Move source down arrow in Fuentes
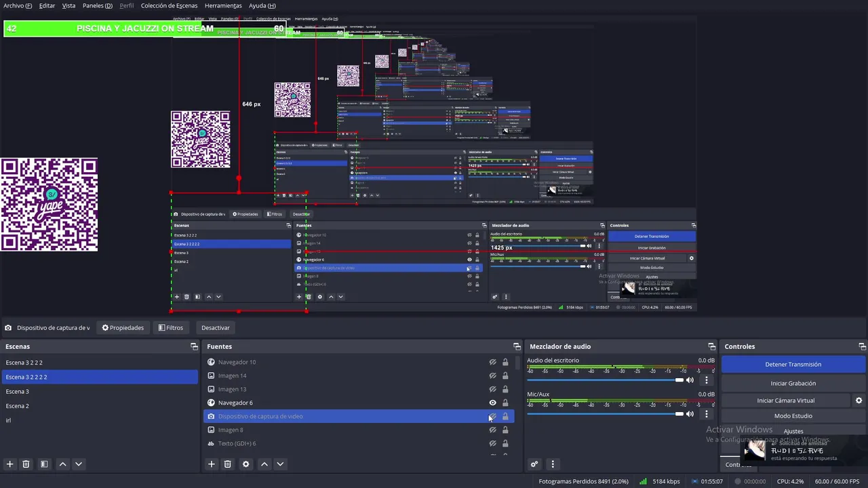The width and height of the screenshot is (868, 488). (x=280, y=464)
